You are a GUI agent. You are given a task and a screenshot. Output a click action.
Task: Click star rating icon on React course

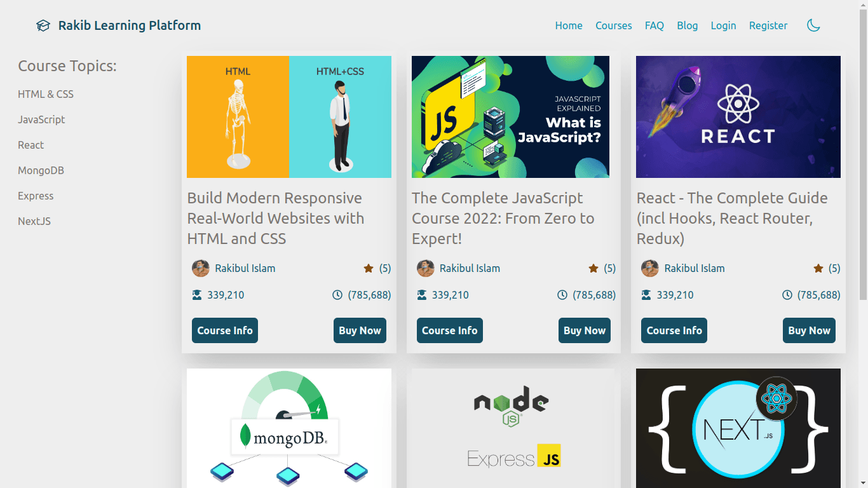pyautogui.click(x=818, y=268)
